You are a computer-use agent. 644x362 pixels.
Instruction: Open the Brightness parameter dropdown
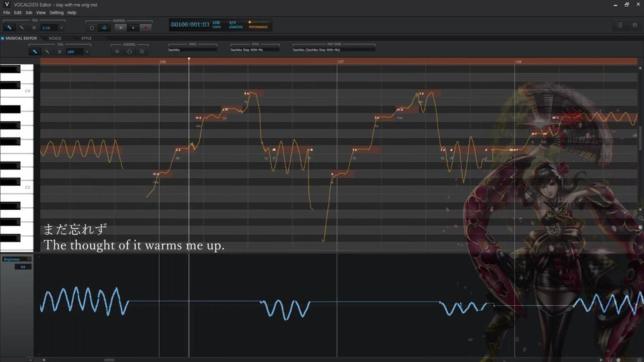16,259
